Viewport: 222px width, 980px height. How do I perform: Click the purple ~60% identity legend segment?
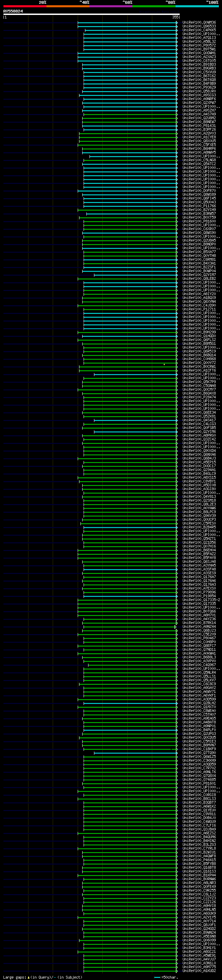click(111, 6)
